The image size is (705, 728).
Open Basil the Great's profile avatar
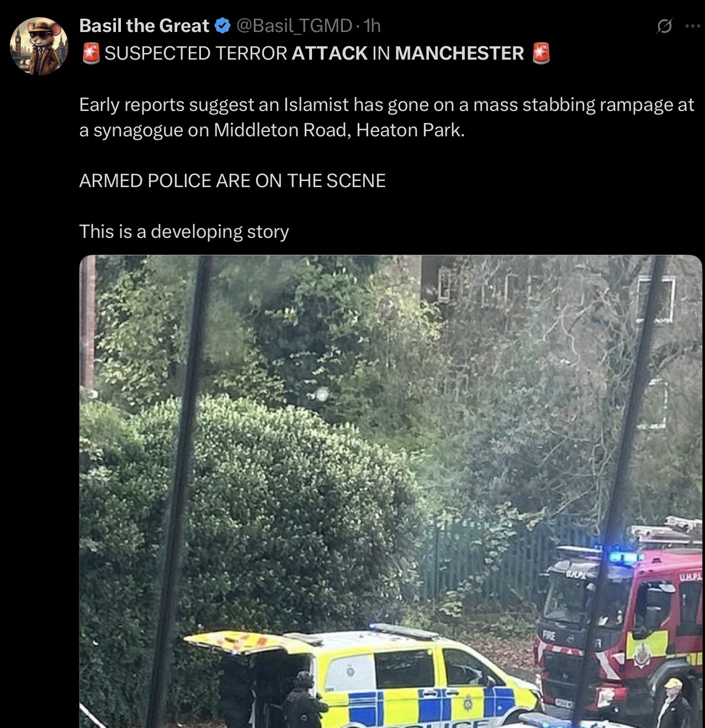click(x=39, y=46)
